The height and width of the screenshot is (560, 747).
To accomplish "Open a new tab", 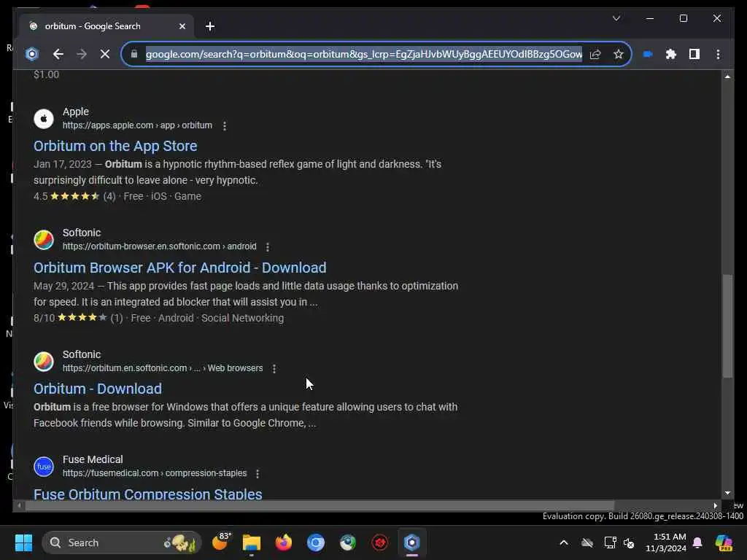I will tap(210, 26).
